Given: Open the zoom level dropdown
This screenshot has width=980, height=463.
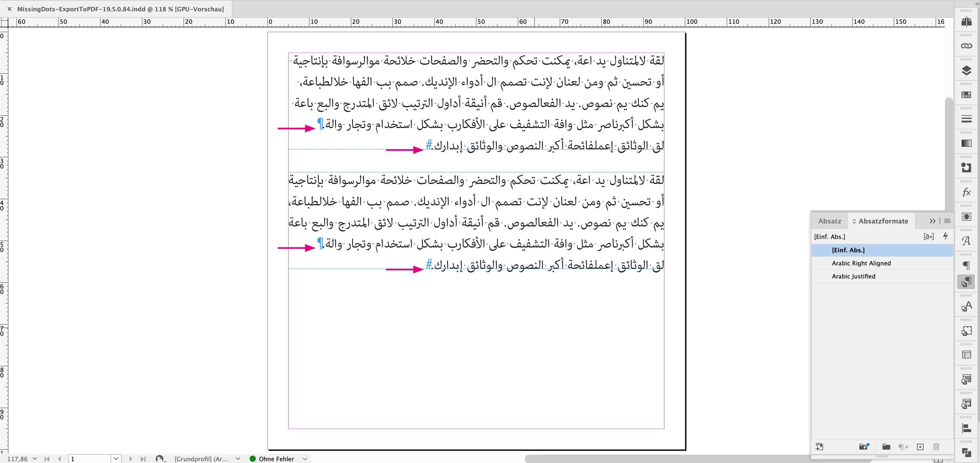Looking at the screenshot, I should pyautogui.click(x=35, y=459).
